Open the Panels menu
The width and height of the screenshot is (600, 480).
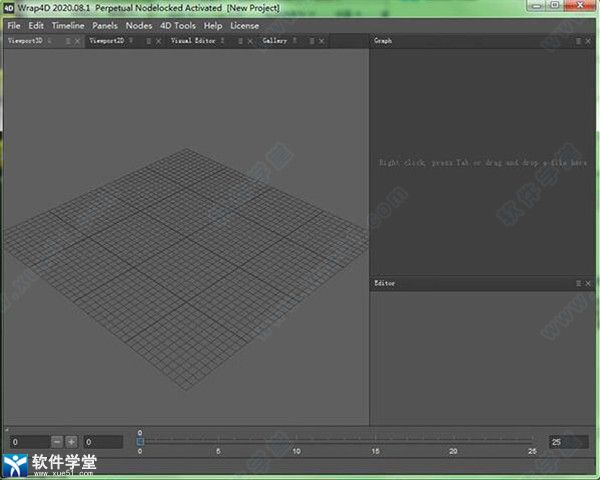point(104,26)
